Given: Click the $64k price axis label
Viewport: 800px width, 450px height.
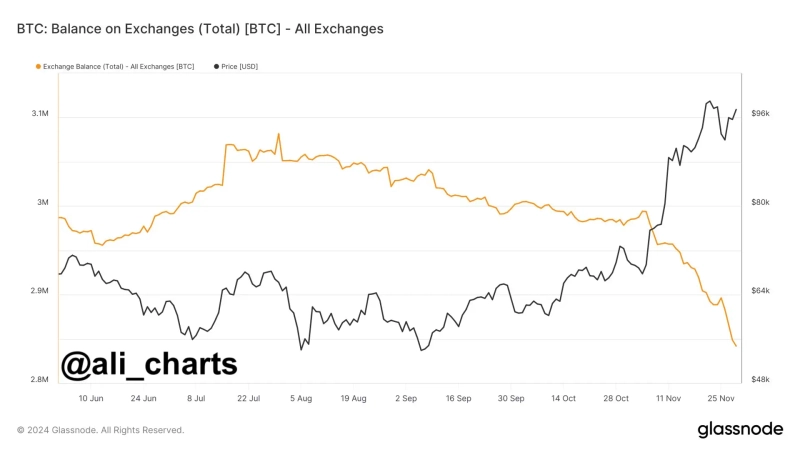Looking at the screenshot, I should 760,291.
